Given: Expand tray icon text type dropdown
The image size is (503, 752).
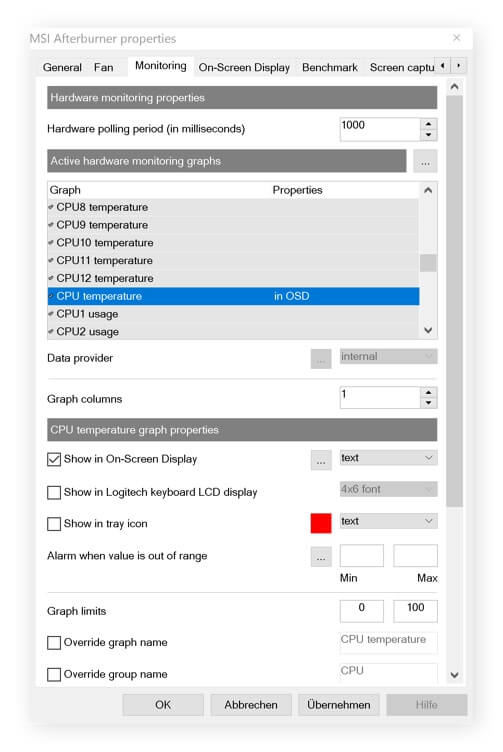Looking at the screenshot, I should click(x=388, y=521).
